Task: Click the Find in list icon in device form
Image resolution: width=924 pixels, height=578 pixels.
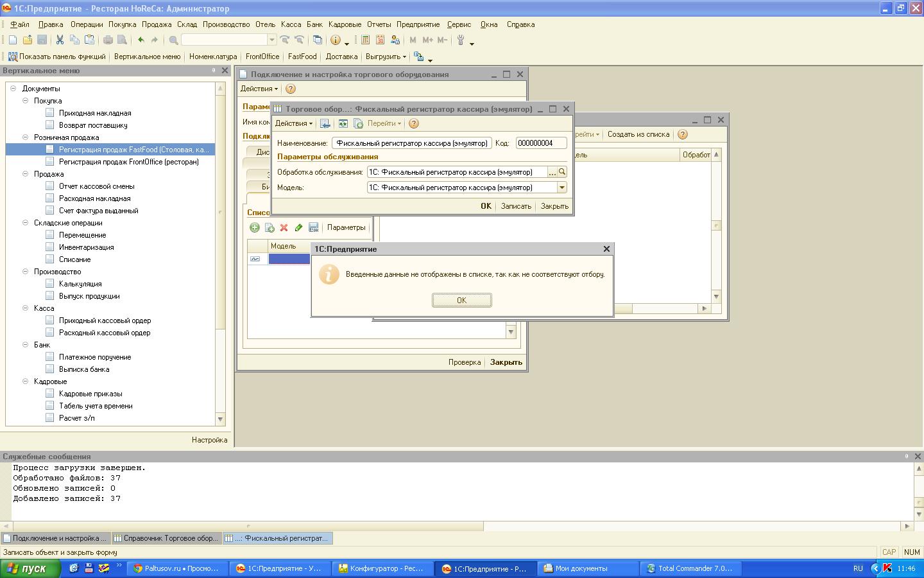Action: click(x=325, y=123)
